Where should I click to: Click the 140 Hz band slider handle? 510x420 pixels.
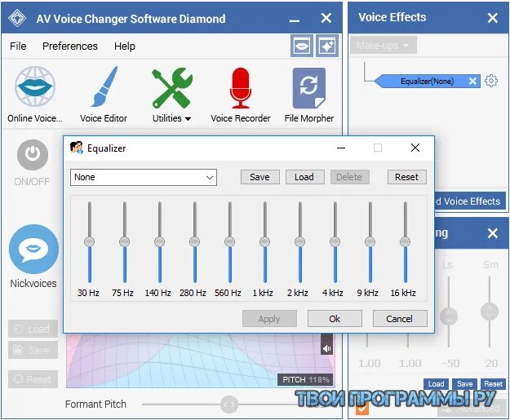point(160,241)
